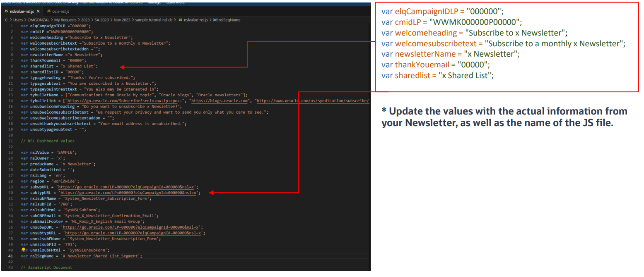
Task: Click the nslSegName symbol icon in breadcrumbs
Action: (215, 20)
